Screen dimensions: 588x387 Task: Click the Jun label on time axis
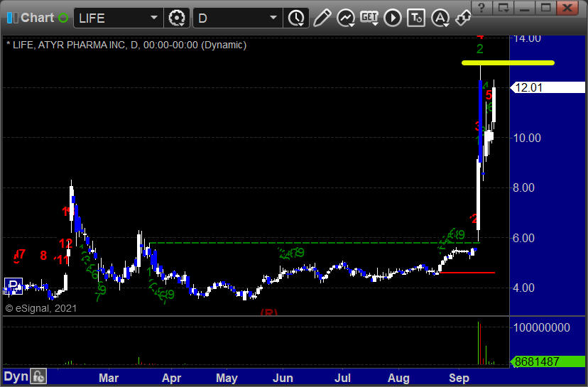coord(283,378)
